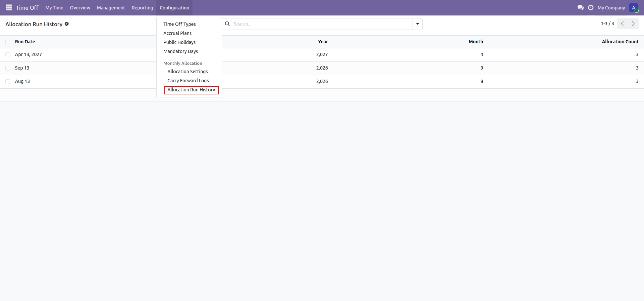Click the search magnifier icon
Screen dimensions: 644x301
pyautogui.click(x=227, y=24)
